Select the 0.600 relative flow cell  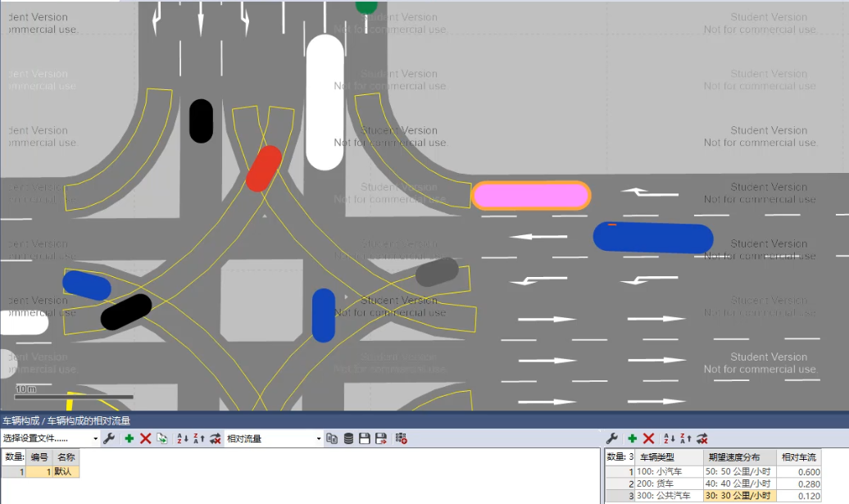tap(799, 471)
